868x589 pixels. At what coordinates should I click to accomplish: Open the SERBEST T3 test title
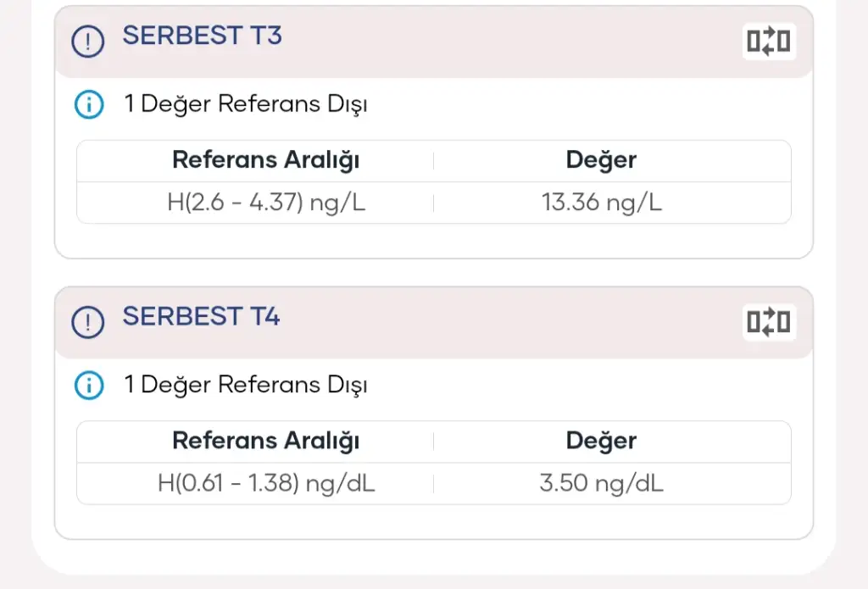202,36
